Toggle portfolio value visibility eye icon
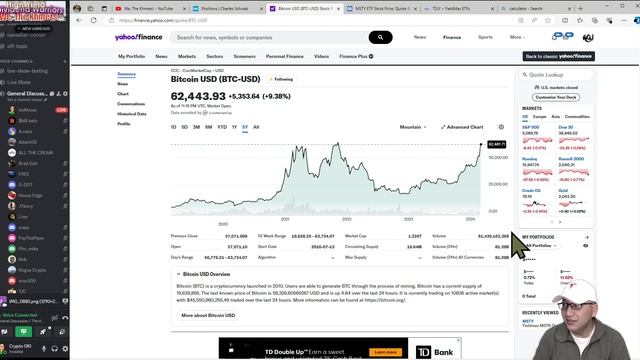 585,246
